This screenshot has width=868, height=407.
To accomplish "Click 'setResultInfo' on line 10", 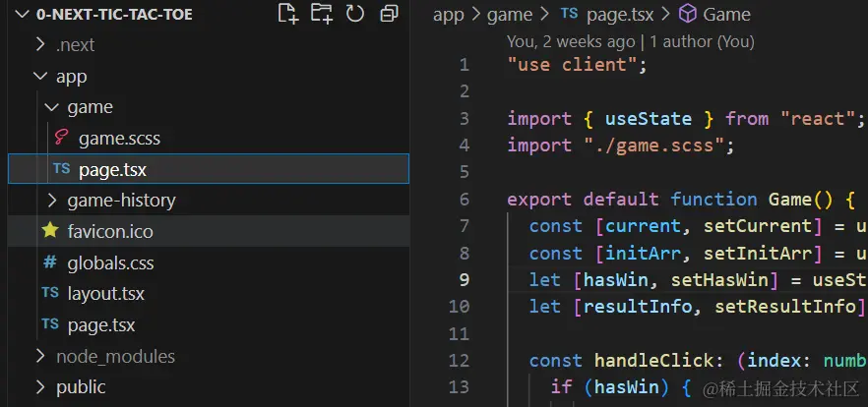I will [x=784, y=307].
